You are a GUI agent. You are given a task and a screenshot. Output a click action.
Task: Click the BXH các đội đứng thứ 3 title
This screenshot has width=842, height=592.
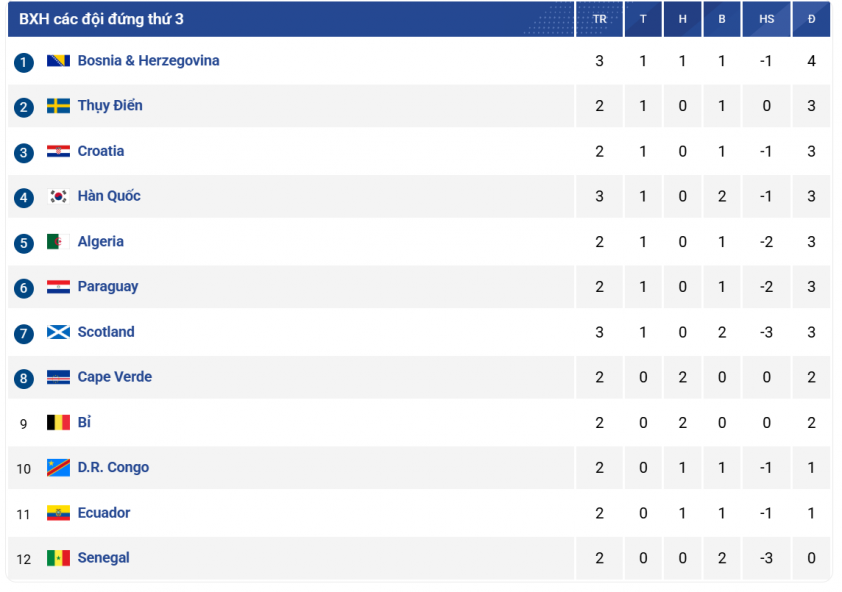coord(101,19)
